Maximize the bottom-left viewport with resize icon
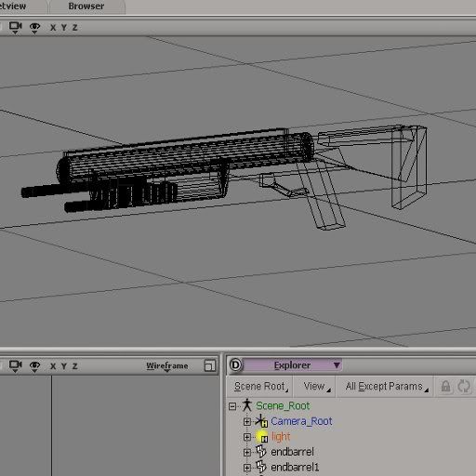476x476 pixels. [x=210, y=365]
